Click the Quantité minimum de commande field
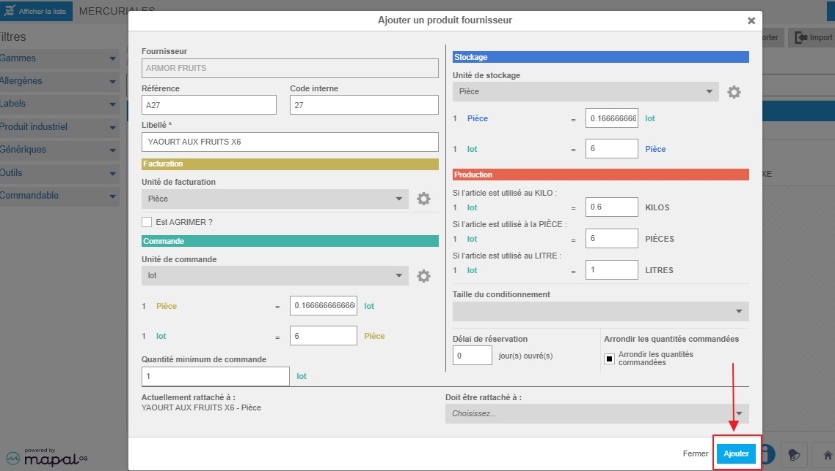The width and height of the screenshot is (835, 471). click(215, 376)
